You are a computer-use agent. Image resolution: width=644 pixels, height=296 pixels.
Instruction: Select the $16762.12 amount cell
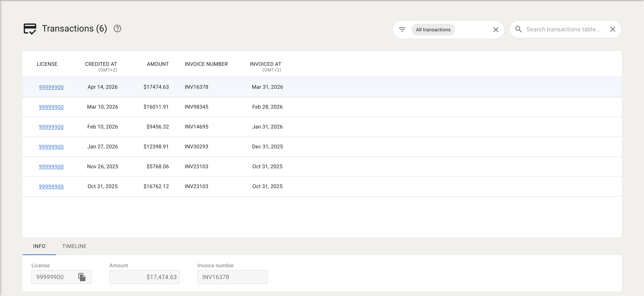click(x=156, y=186)
